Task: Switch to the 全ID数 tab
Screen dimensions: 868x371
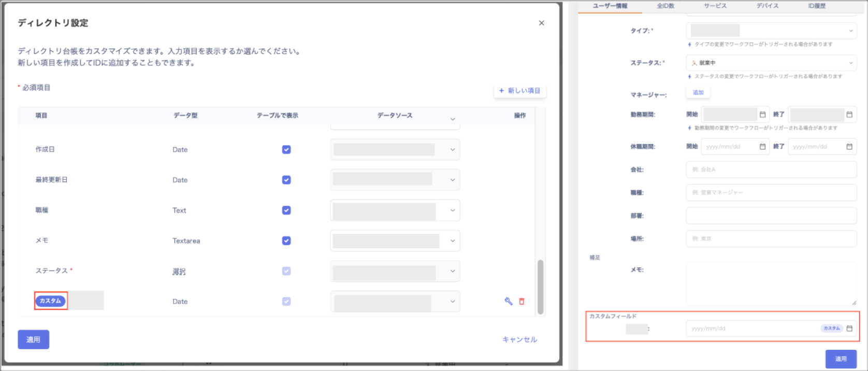Action: click(x=666, y=6)
